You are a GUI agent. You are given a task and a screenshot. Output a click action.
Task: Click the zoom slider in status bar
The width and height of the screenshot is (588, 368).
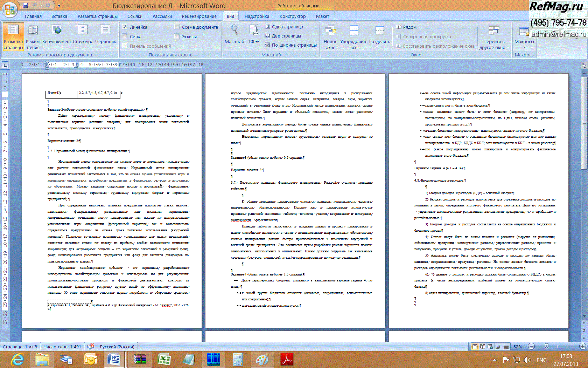pyautogui.click(x=546, y=346)
